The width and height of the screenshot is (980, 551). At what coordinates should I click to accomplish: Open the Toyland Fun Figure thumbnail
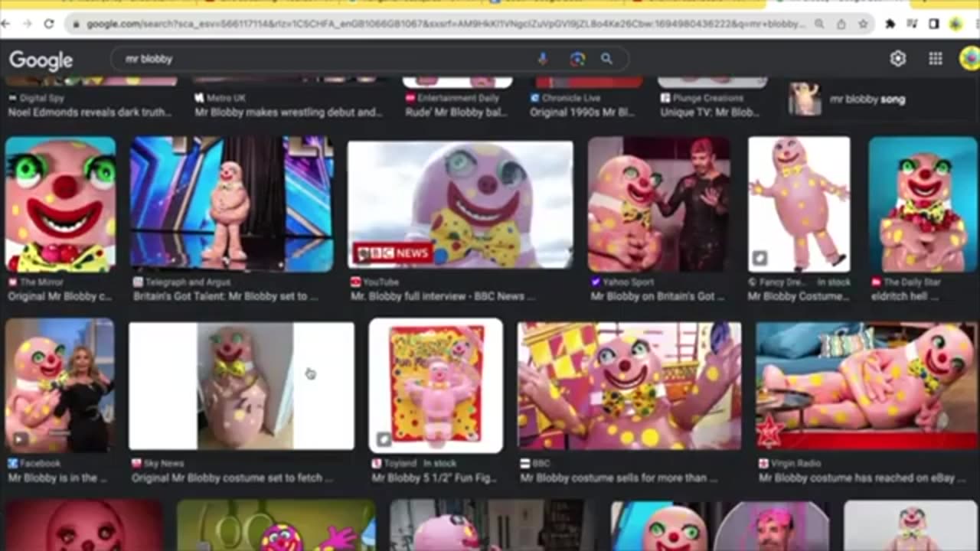pos(436,386)
